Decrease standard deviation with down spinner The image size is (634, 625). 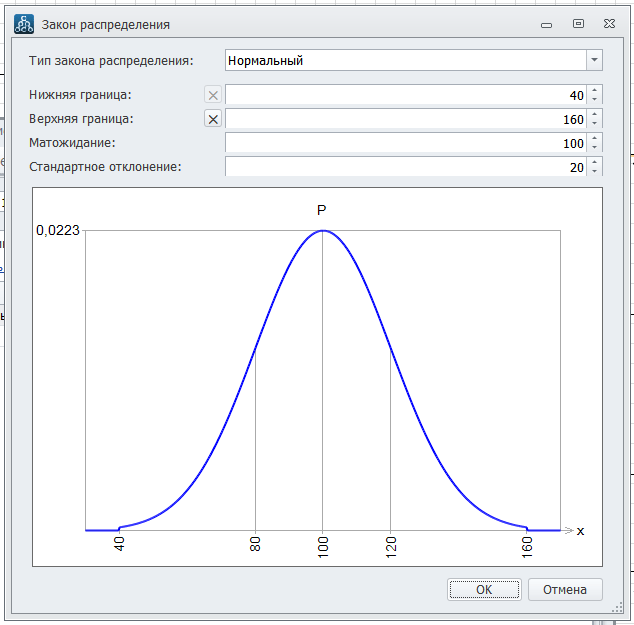(x=595, y=171)
